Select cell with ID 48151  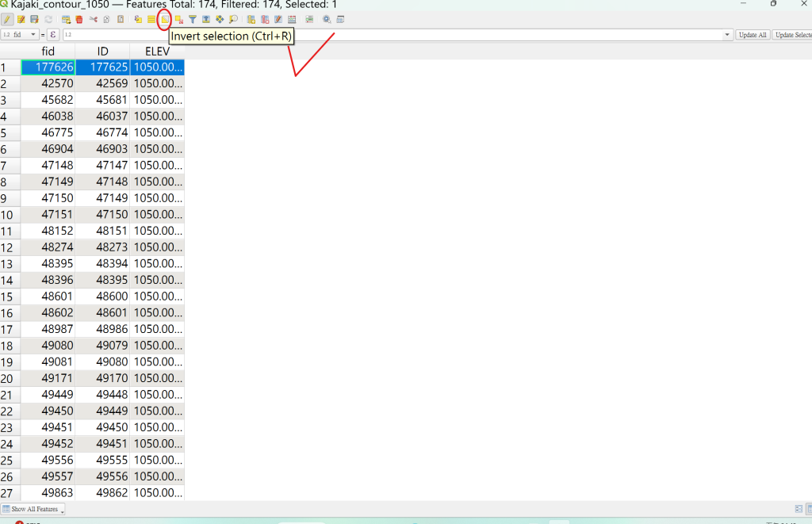(102, 231)
